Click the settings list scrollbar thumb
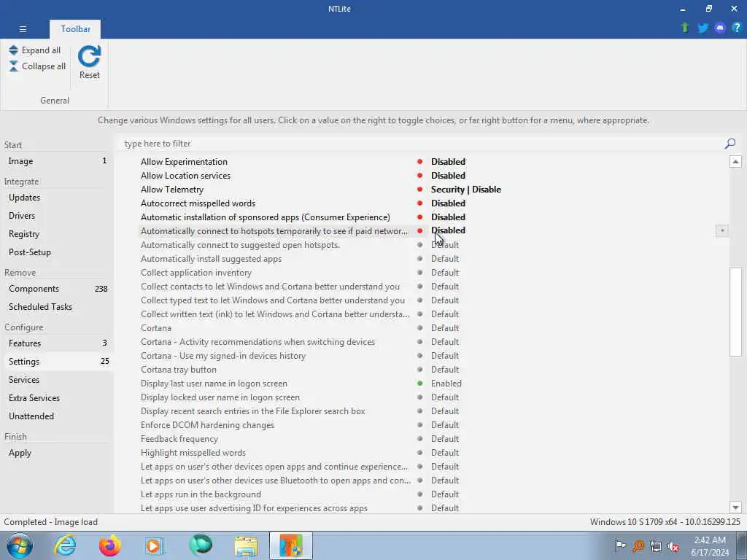 point(735,311)
